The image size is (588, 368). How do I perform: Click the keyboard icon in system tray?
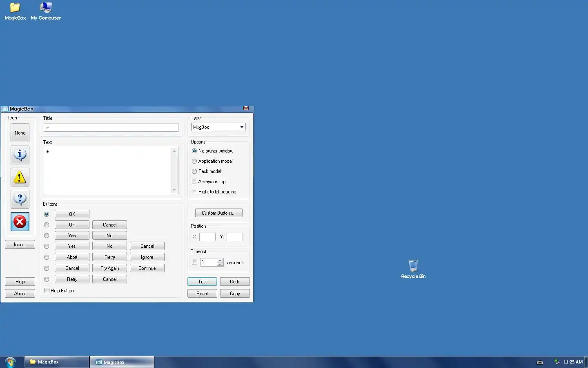pos(540,362)
